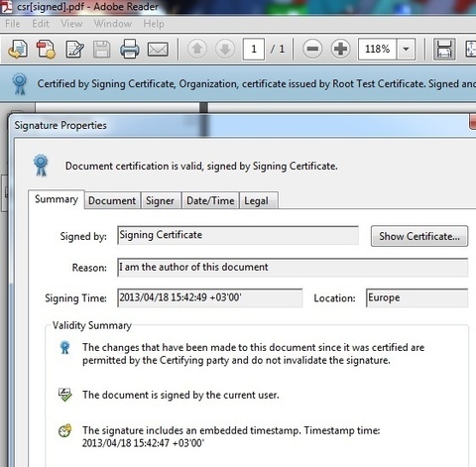Open the Sign or annotate icon

pyautogui.click(x=74, y=50)
